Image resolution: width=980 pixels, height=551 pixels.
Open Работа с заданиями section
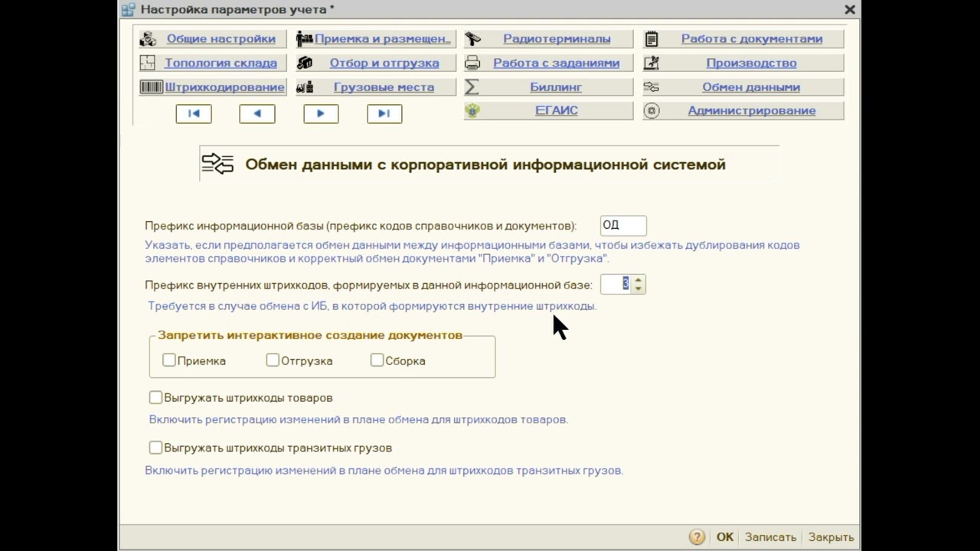coord(557,63)
